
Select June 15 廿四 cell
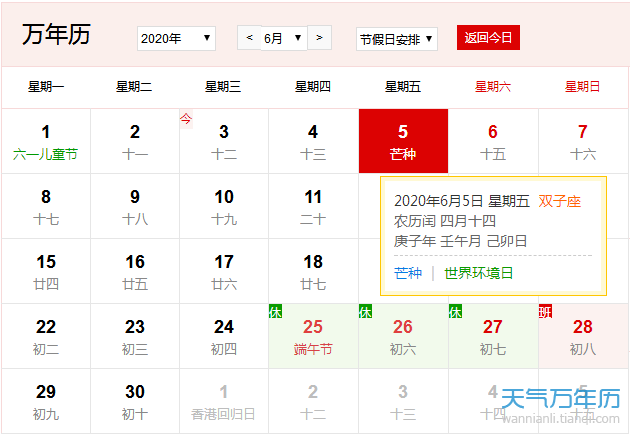click(x=46, y=272)
